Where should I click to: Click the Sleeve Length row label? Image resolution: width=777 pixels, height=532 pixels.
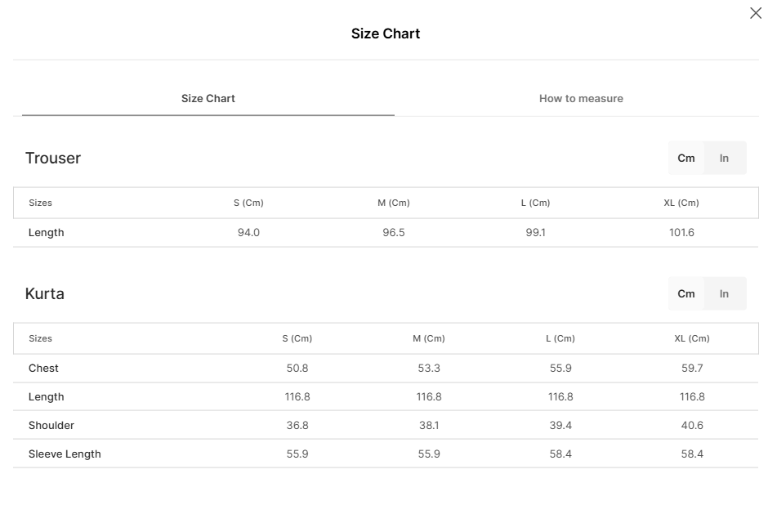click(65, 454)
